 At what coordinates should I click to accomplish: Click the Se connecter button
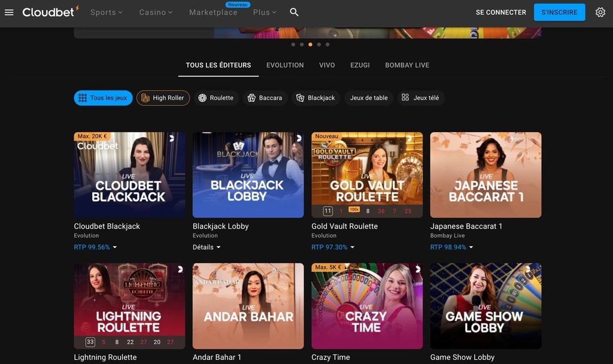(500, 12)
